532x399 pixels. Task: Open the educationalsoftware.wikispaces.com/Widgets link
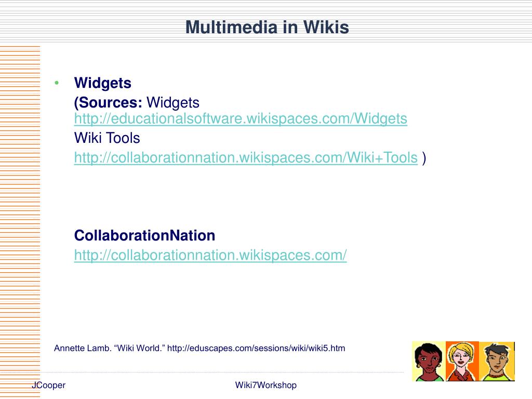pyautogui.click(x=241, y=119)
